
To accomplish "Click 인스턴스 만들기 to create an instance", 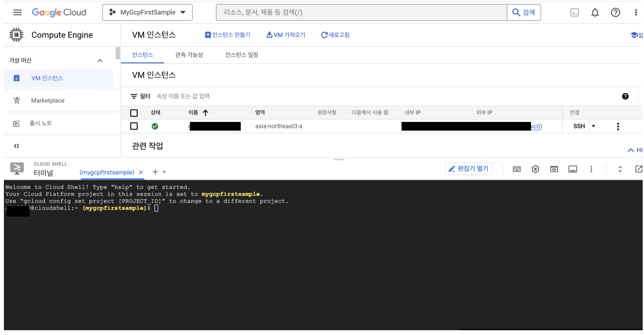I will 228,35.
